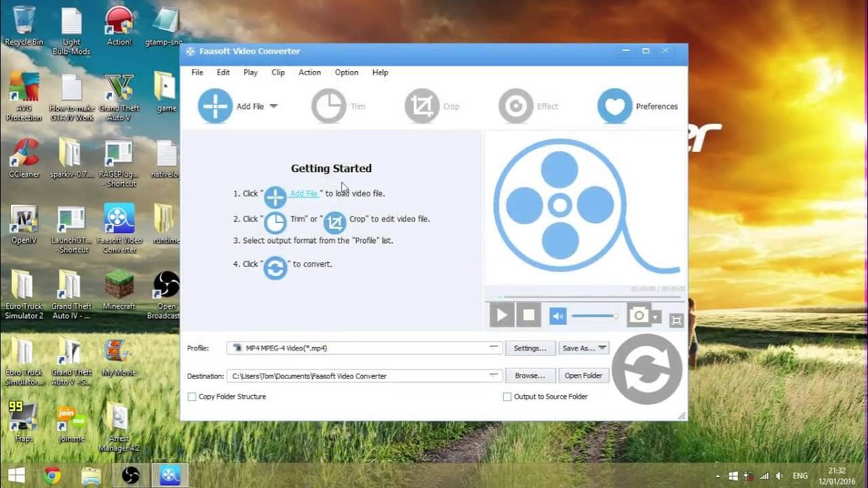Open the taskbar clock showing 21:32
The width and height of the screenshot is (868, 488).
click(x=837, y=475)
